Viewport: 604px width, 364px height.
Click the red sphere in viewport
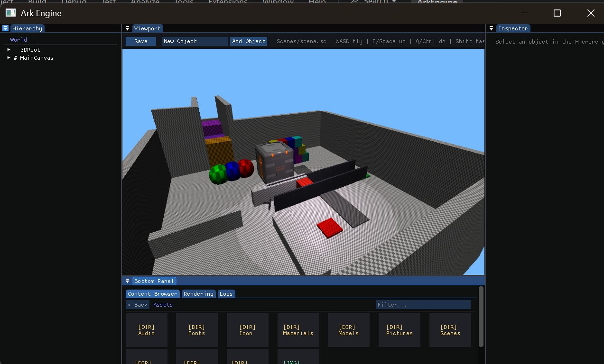point(246,168)
